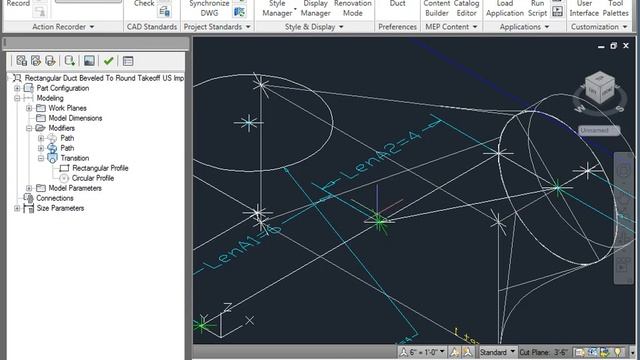This screenshot has width=640, height=360.
Task: Expand the Model Parameters folder
Action: (29, 188)
